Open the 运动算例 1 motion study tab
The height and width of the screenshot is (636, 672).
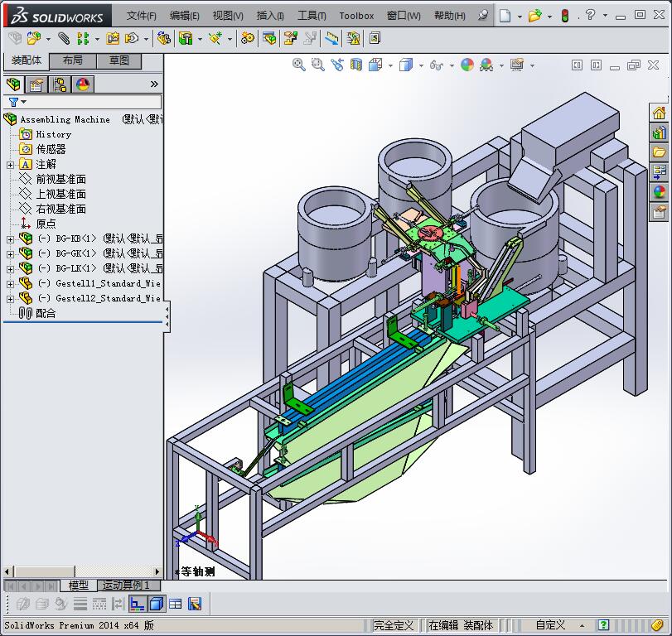tap(126, 585)
